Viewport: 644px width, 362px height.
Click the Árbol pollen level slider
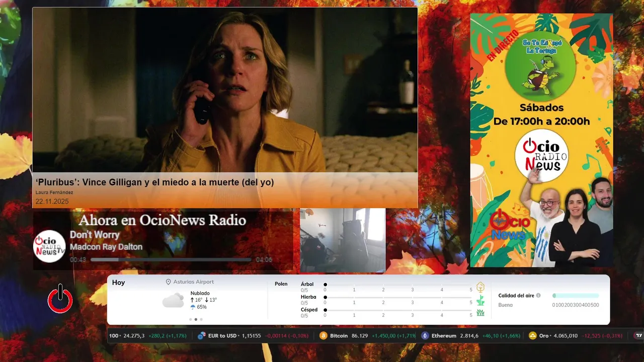pos(398,285)
